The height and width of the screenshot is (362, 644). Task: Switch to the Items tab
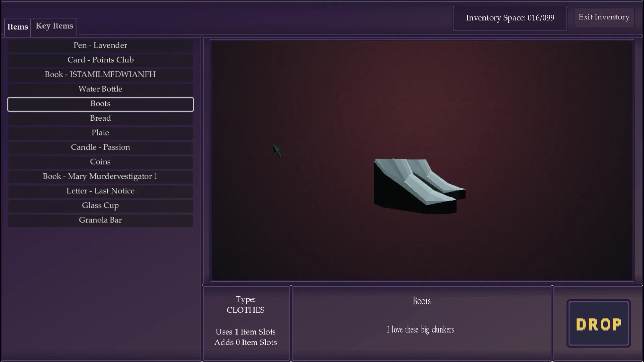[17, 27]
